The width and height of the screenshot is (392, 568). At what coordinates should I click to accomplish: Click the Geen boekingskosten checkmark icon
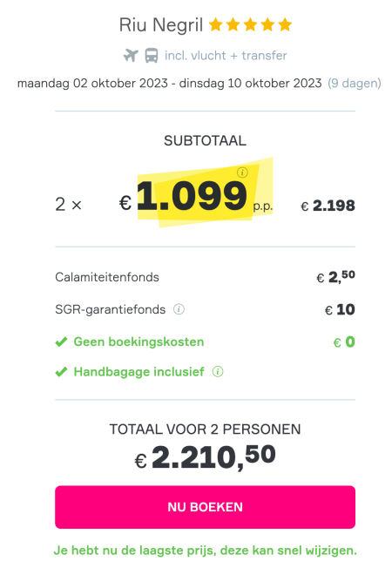61,341
